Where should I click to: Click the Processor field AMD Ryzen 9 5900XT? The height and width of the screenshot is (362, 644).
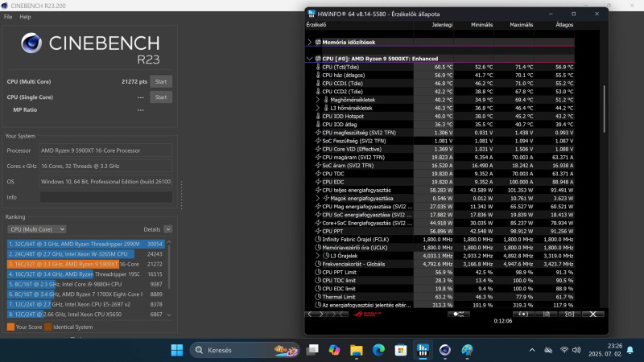click(x=106, y=150)
